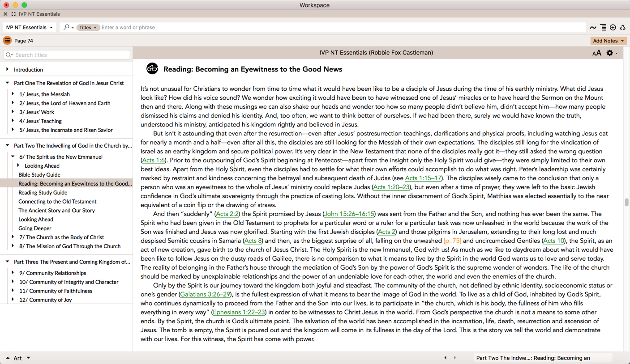Select 5/ Jesus, the Incarnate and Risen Savior
Image resolution: width=630 pixels, height=364 pixels.
(66, 130)
